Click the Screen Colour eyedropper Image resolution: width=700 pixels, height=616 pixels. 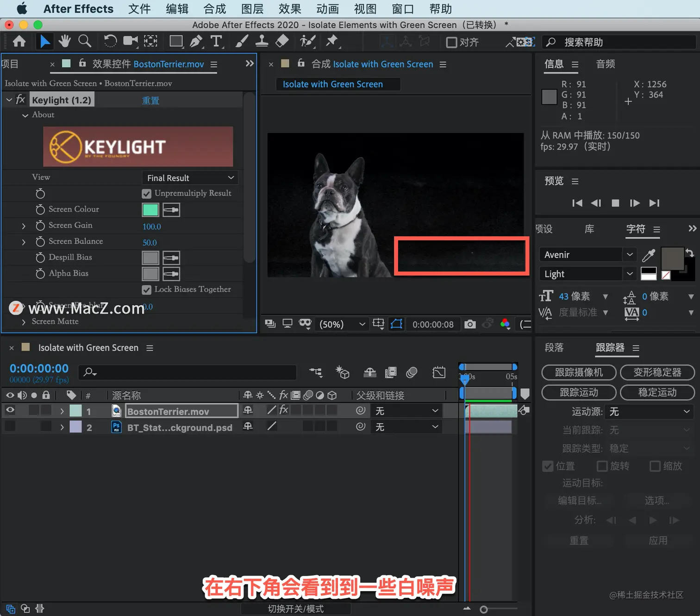click(x=171, y=210)
